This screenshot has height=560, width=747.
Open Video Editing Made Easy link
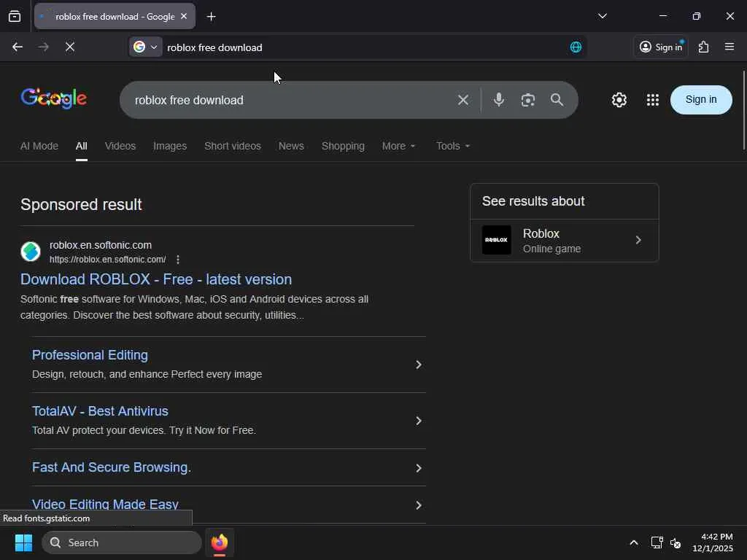[x=105, y=504]
